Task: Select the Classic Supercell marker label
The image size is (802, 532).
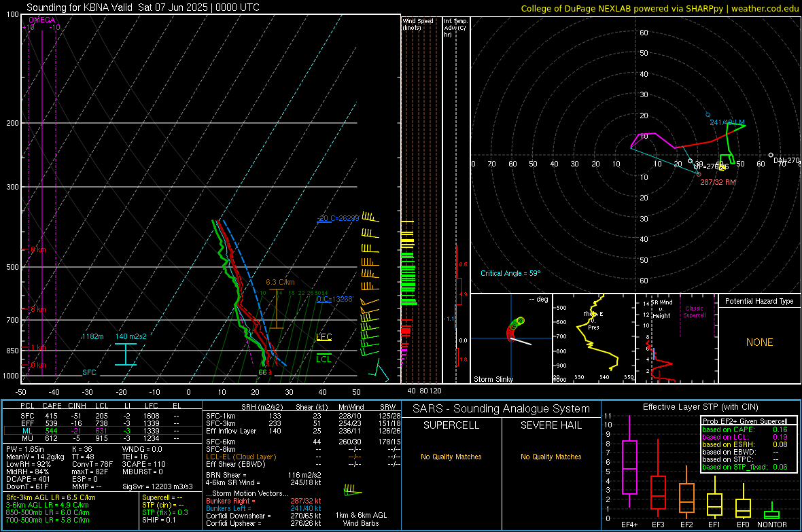Action: pyautogui.click(x=694, y=312)
